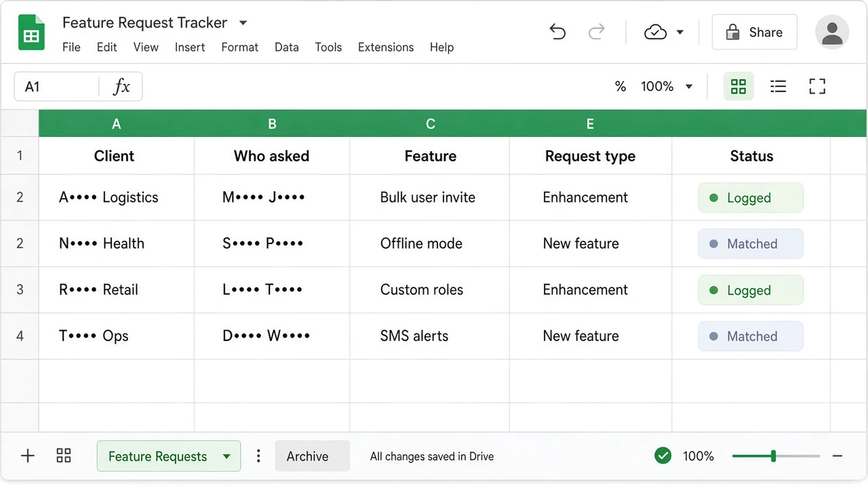Select column B header
The width and height of the screenshot is (868, 488).
[x=272, y=124]
